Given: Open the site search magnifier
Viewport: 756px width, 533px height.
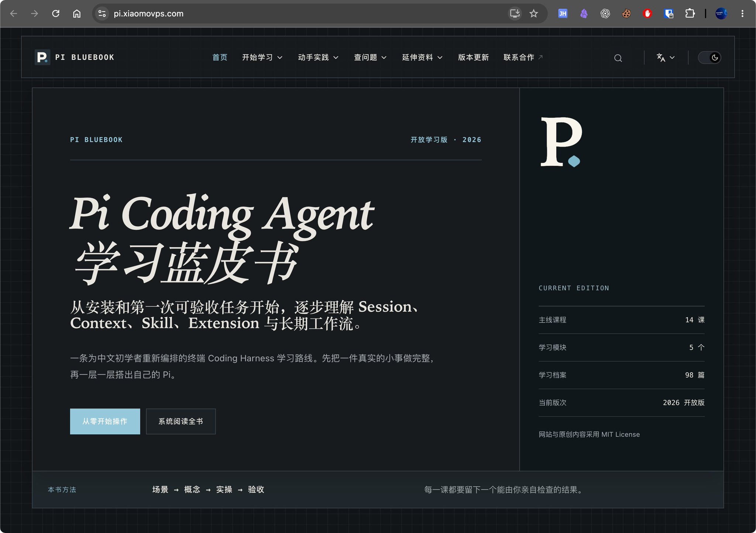Looking at the screenshot, I should coord(618,58).
